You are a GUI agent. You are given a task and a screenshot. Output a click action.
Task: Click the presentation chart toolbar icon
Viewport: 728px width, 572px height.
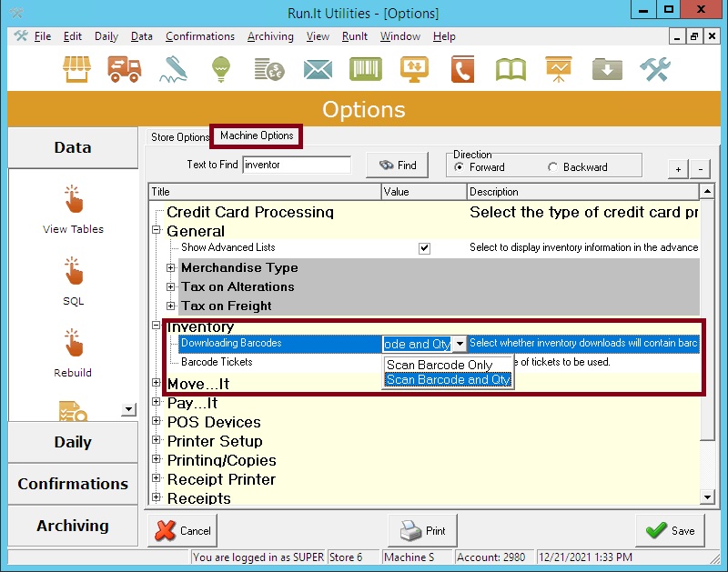point(559,70)
